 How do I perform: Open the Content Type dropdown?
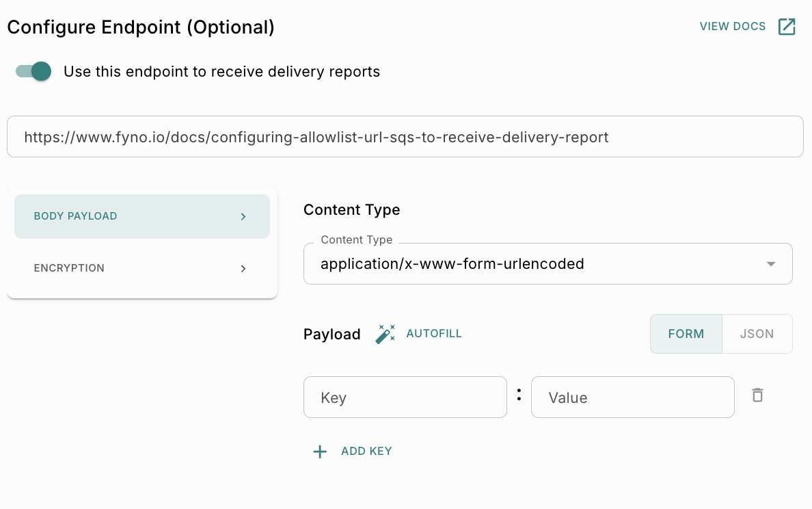tap(548, 264)
